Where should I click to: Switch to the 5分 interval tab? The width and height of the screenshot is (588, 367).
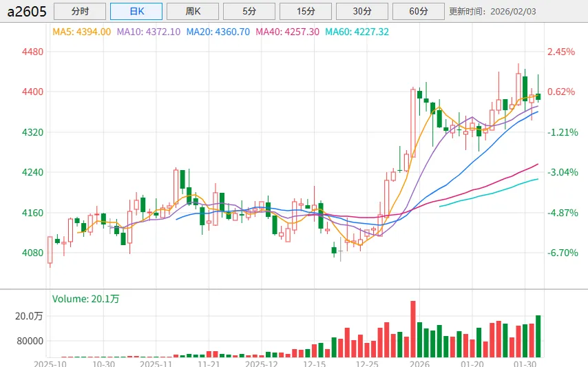point(249,11)
